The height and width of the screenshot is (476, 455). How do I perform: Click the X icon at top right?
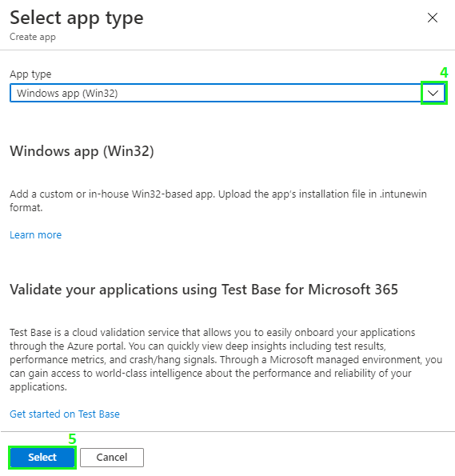[433, 18]
